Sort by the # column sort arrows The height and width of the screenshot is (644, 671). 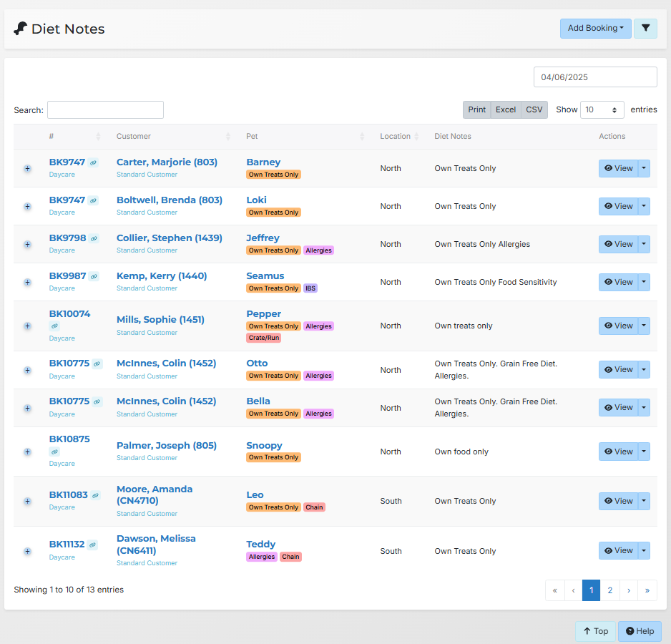pos(99,137)
